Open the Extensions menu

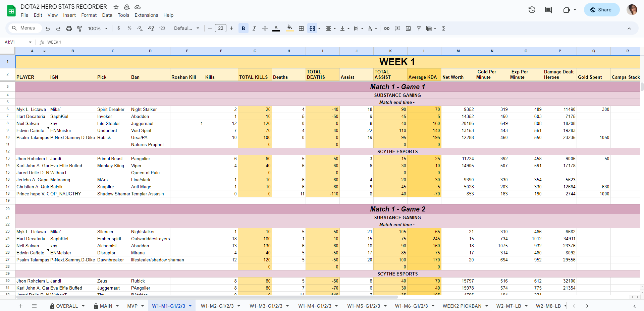click(146, 15)
